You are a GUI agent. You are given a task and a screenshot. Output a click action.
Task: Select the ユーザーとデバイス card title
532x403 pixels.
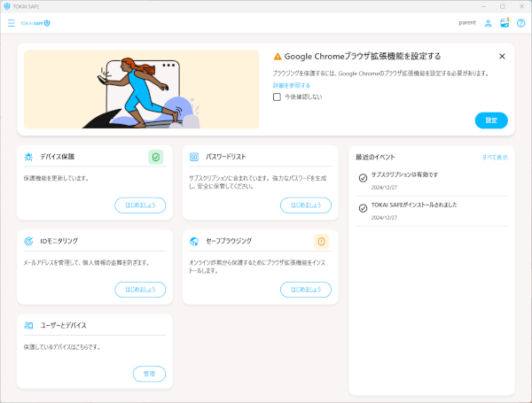click(x=64, y=325)
